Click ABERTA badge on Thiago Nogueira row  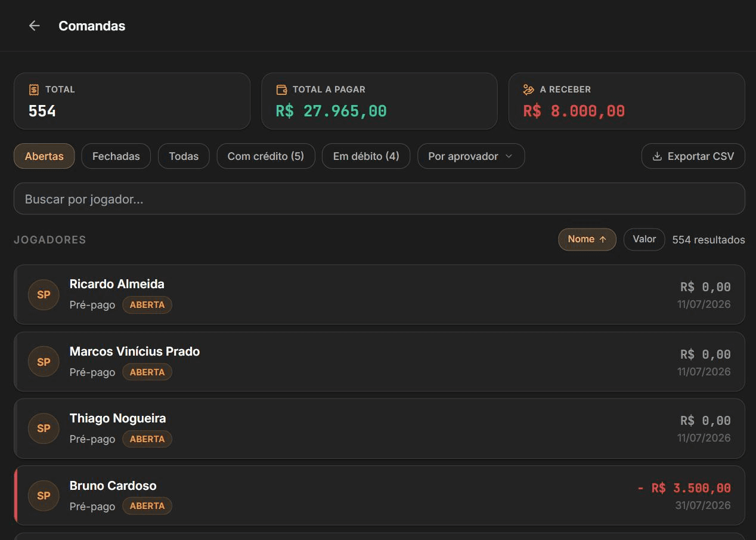(147, 439)
